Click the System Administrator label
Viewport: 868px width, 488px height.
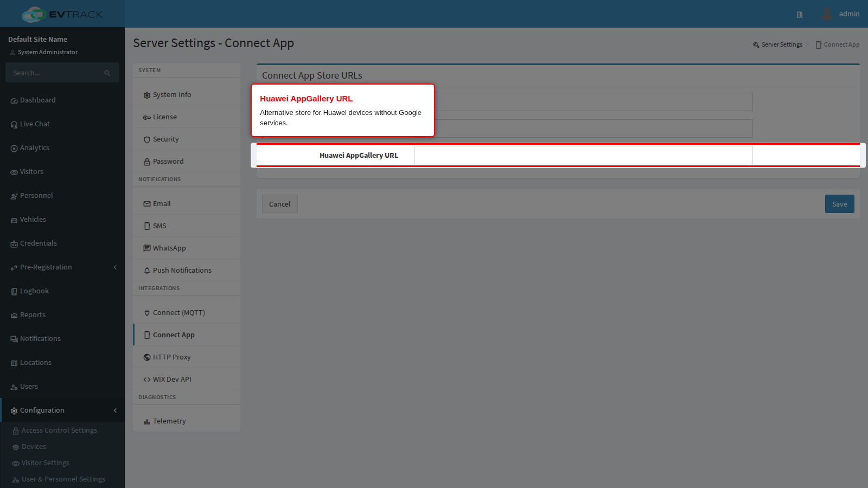coord(48,52)
